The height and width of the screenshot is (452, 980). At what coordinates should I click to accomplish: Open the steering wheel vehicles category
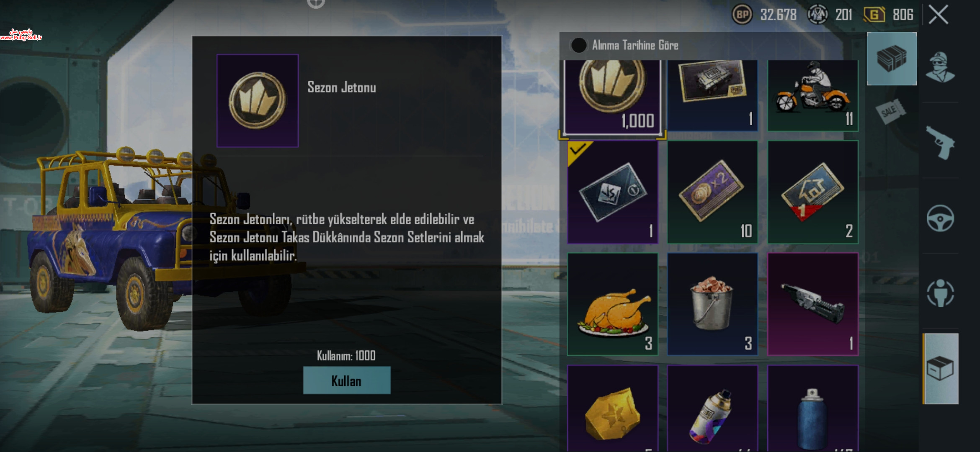coord(940,218)
